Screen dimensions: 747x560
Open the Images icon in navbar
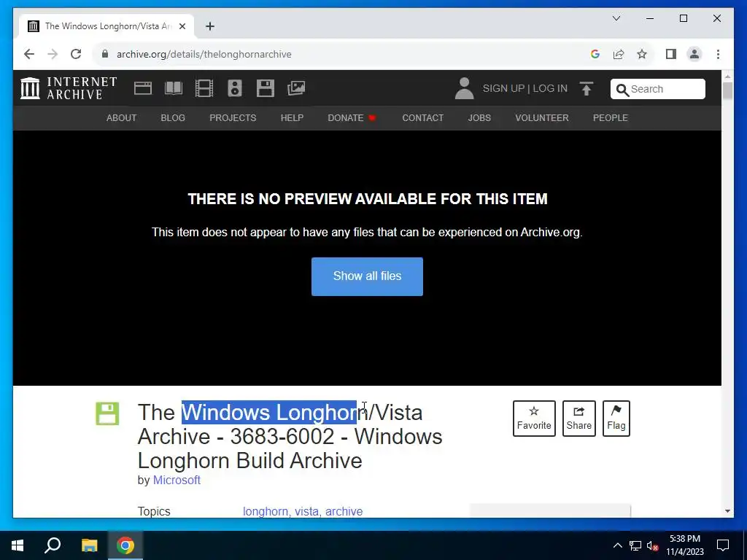[x=296, y=88]
